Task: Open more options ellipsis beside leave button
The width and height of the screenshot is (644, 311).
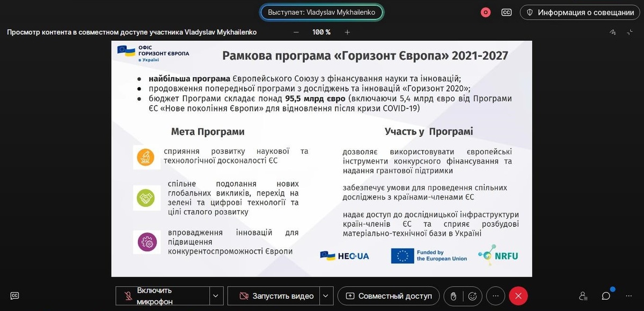Action: tap(495, 296)
